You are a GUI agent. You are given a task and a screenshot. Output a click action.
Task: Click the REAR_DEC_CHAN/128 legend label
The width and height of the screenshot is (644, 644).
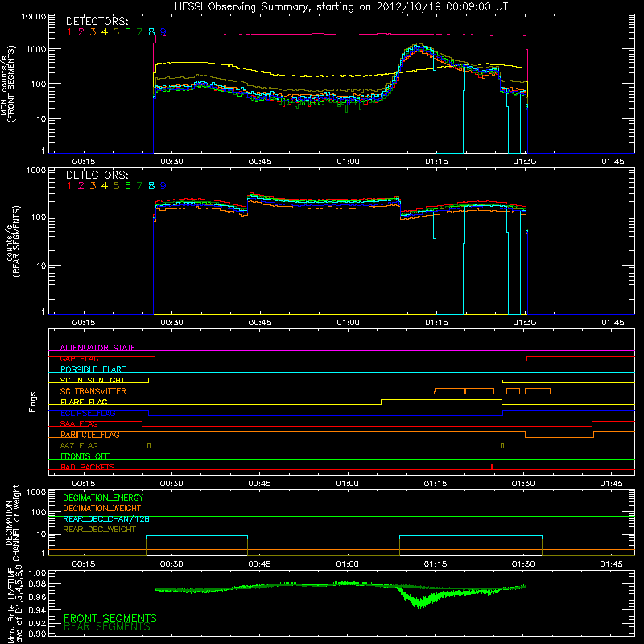[x=106, y=519]
